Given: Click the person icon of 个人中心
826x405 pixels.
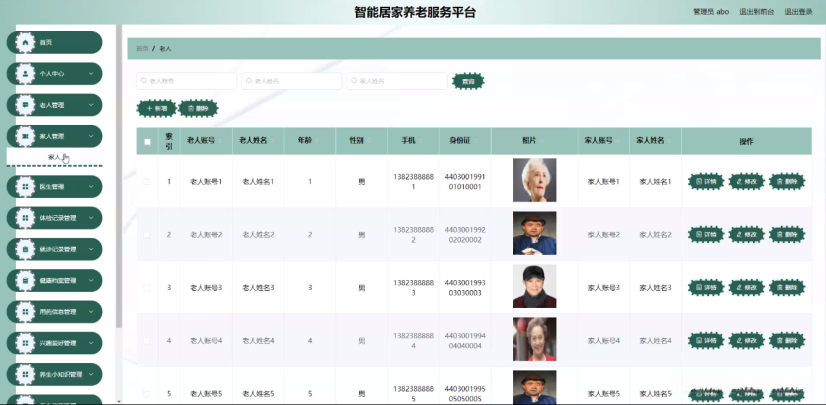Looking at the screenshot, I should tap(25, 74).
